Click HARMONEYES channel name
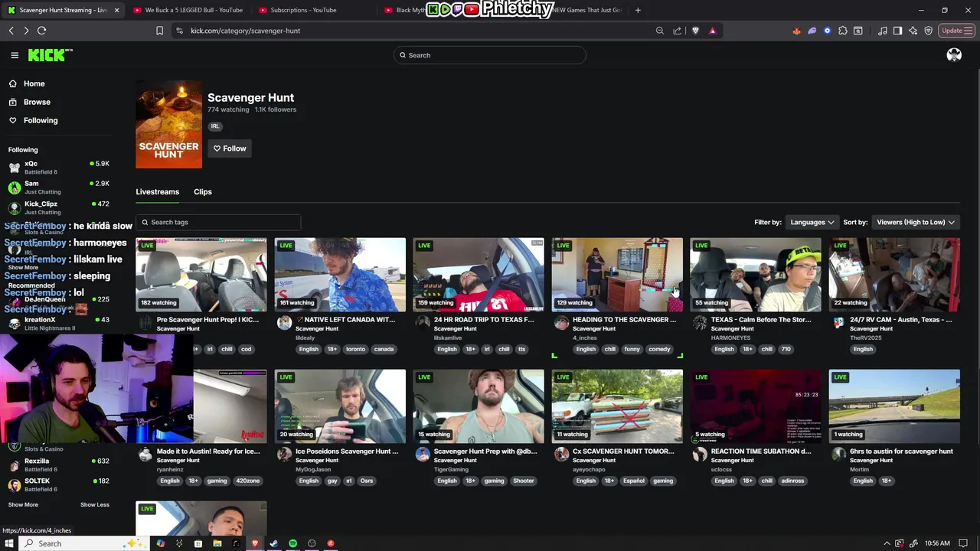 coord(730,337)
